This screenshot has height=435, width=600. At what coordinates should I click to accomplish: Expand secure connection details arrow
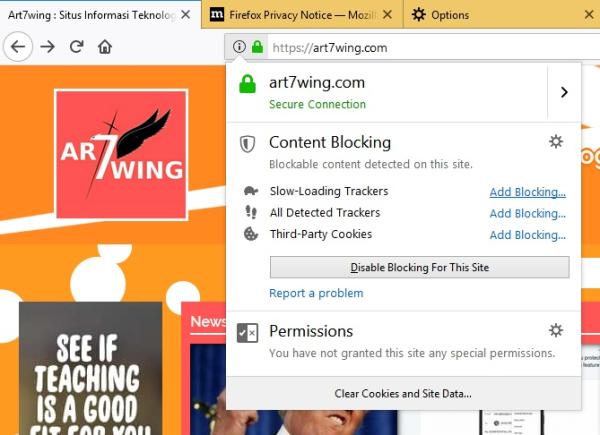(564, 92)
